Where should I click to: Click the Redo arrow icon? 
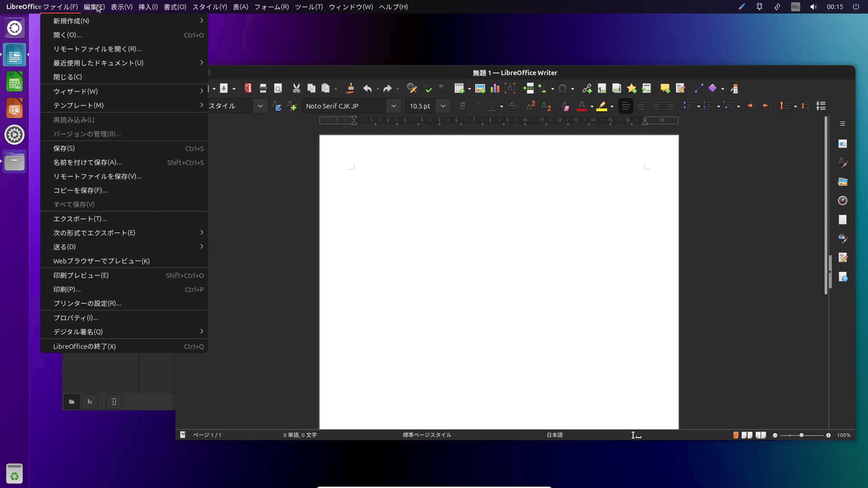[x=387, y=88]
